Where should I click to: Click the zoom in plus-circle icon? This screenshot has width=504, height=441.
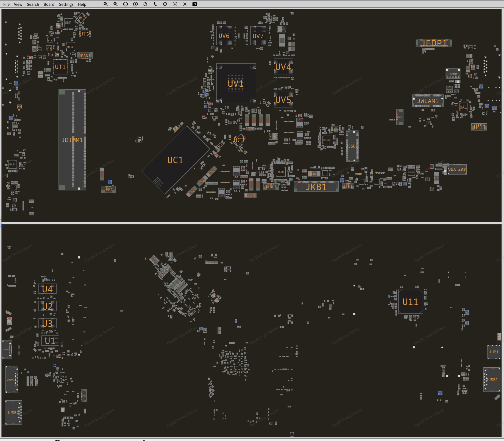point(135,4)
